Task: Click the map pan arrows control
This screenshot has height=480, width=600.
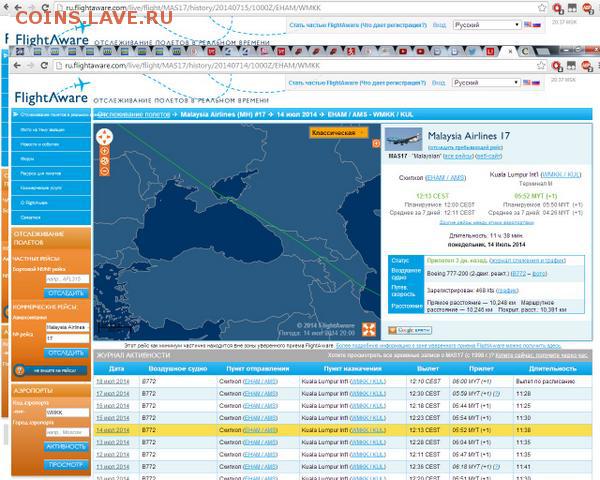Action: click(104, 137)
